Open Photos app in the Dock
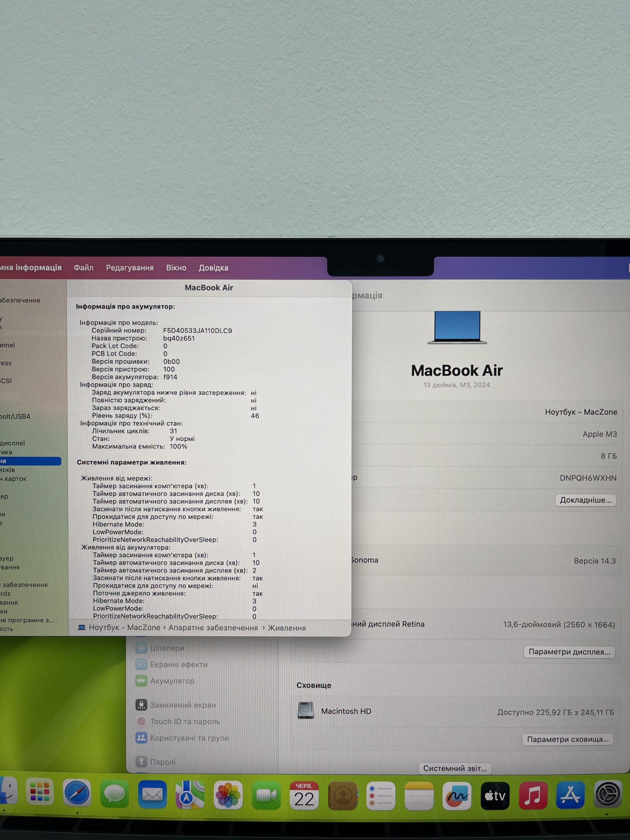Viewport: 630px width, 840px height. click(228, 794)
